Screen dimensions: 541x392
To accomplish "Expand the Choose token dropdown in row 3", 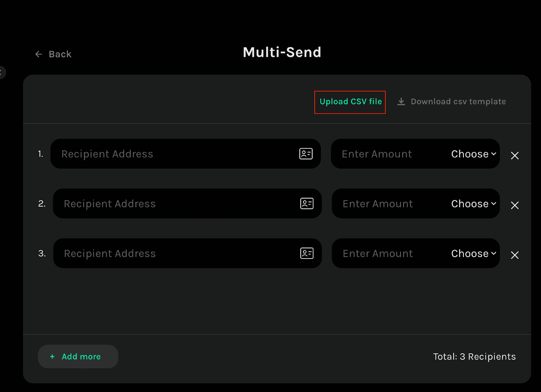I will coord(473,253).
